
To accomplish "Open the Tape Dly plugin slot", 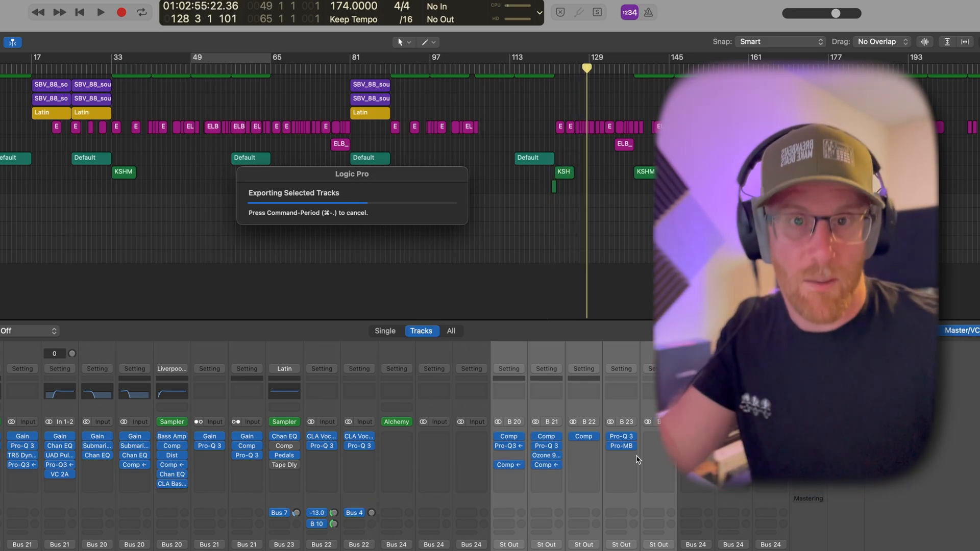I will click(284, 465).
